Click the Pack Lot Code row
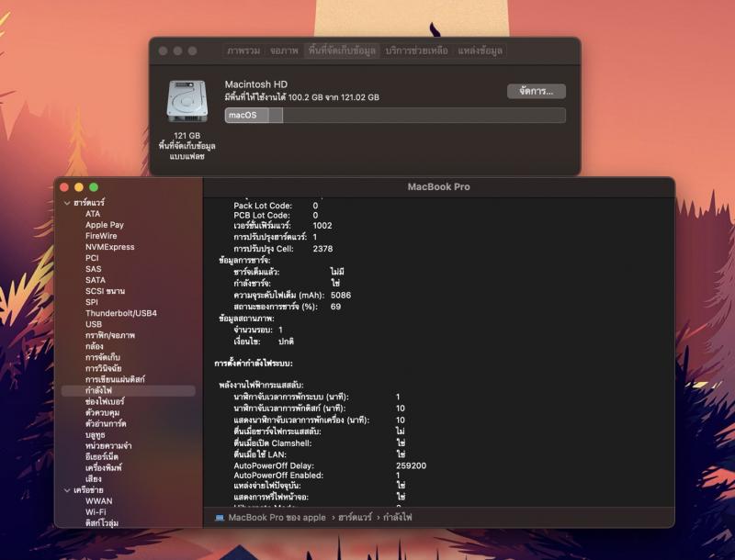 276,206
